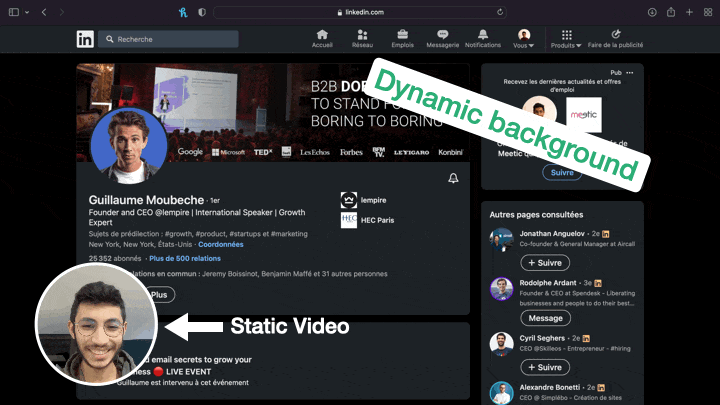Click the Plus more-actions button
The height and width of the screenshot is (405, 720).
tap(162, 295)
